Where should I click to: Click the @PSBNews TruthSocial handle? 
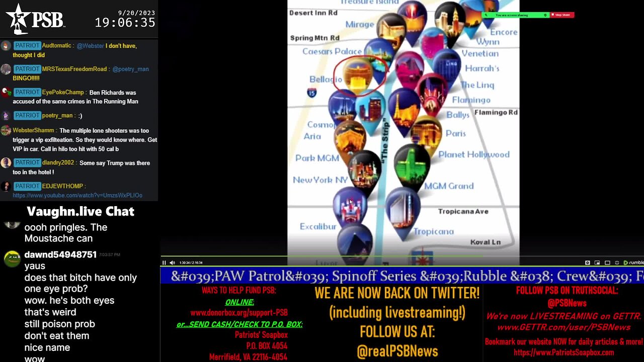coord(567,303)
